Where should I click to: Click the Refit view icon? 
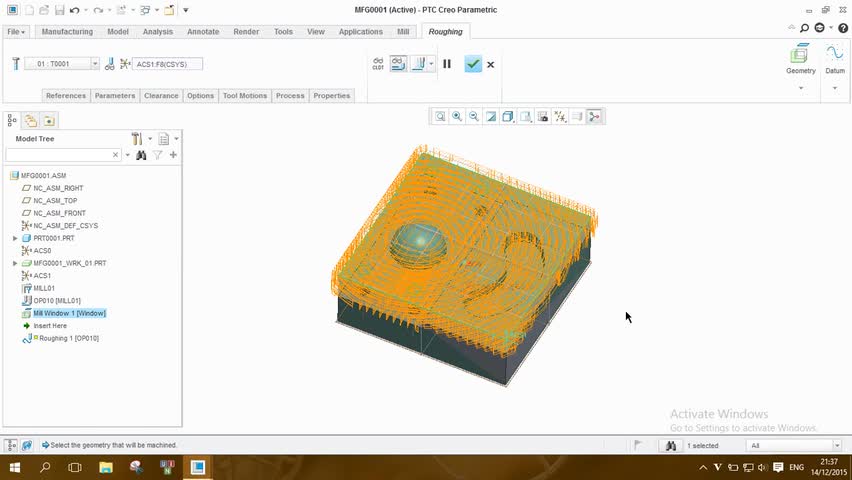(440, 116)
